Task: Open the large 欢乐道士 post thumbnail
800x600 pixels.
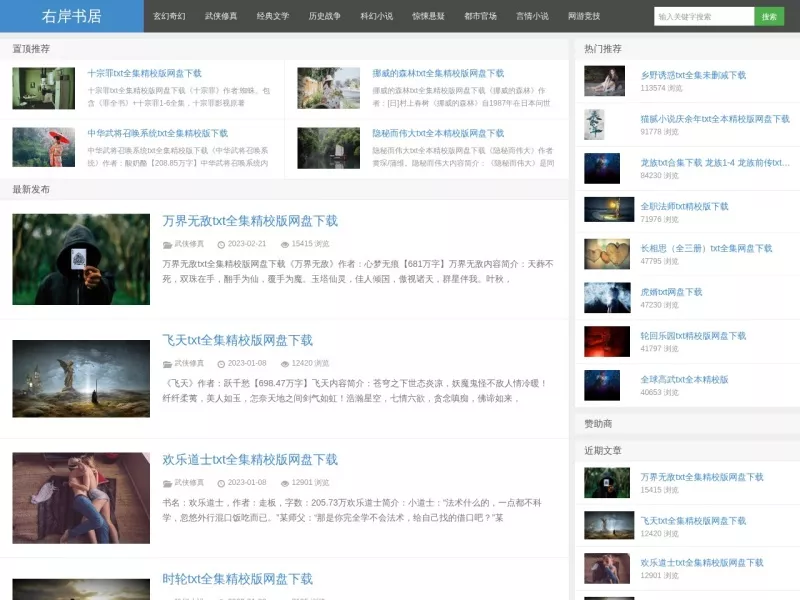Action: [81, 498]
